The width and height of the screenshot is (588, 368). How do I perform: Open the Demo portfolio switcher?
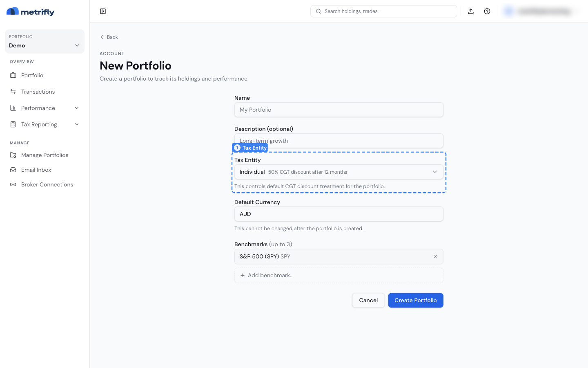pyautogui.click(x=45, y=41)
